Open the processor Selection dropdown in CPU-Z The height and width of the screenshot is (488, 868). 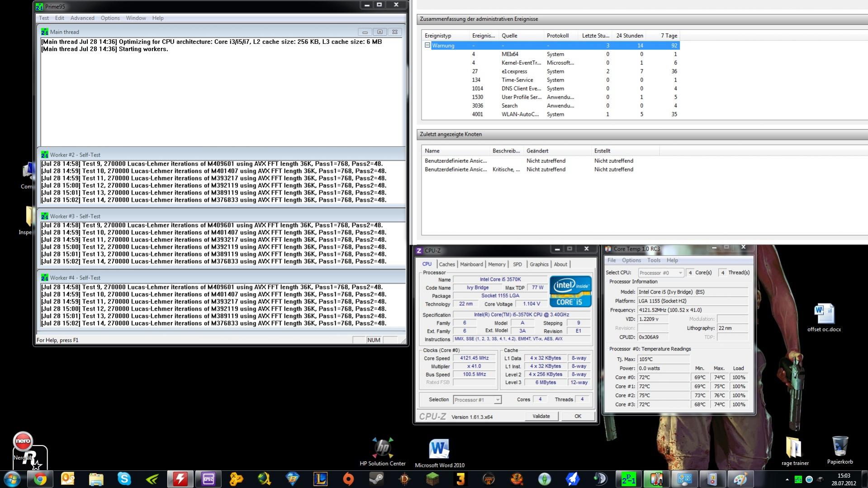coord(477,400)
